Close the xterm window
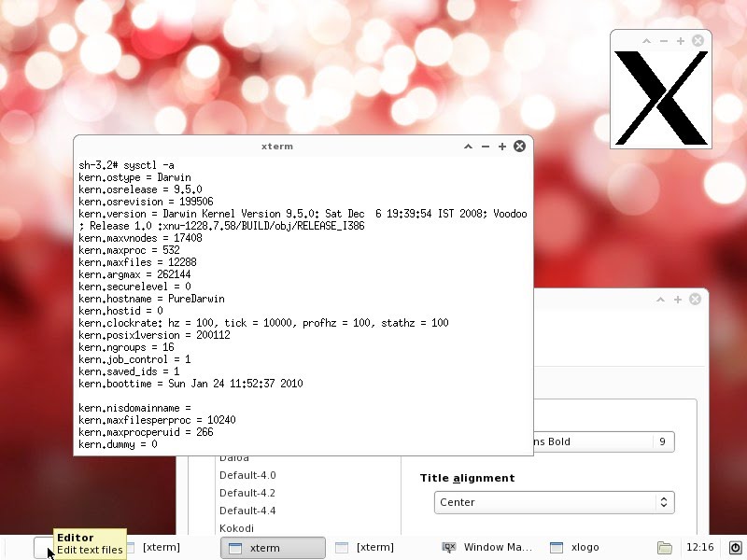Viewport: 747px width, 560px height. (520, 147)
